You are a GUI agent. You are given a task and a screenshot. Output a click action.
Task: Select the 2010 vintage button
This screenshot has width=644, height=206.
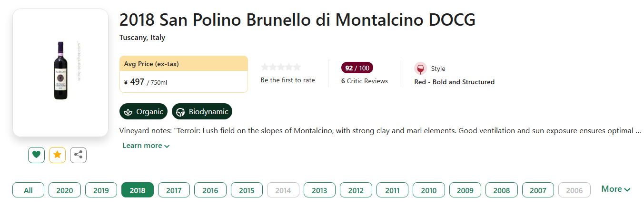tap(428, 190)
